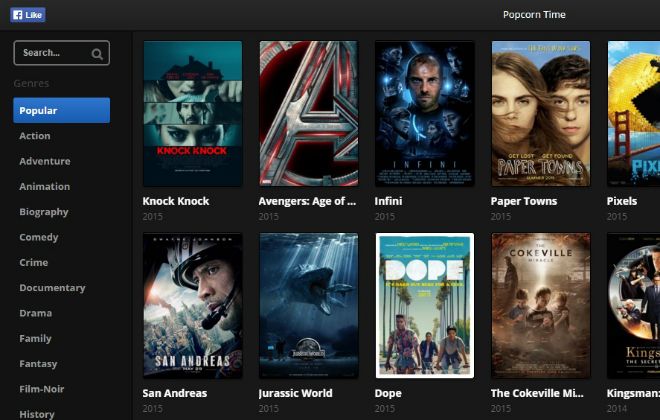Click the 2015 year under San Andreas

coord(153,409)
